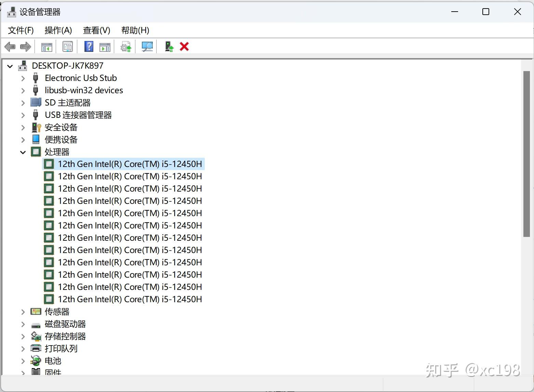Open the 查看(V) menu
534x392 pixels.
click(x=97, y=30)
